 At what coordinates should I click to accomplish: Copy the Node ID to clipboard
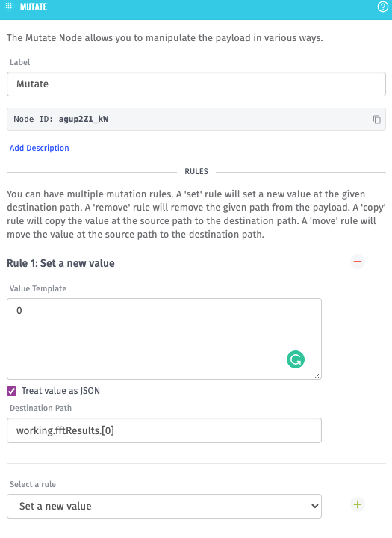[x=377, y=120]
